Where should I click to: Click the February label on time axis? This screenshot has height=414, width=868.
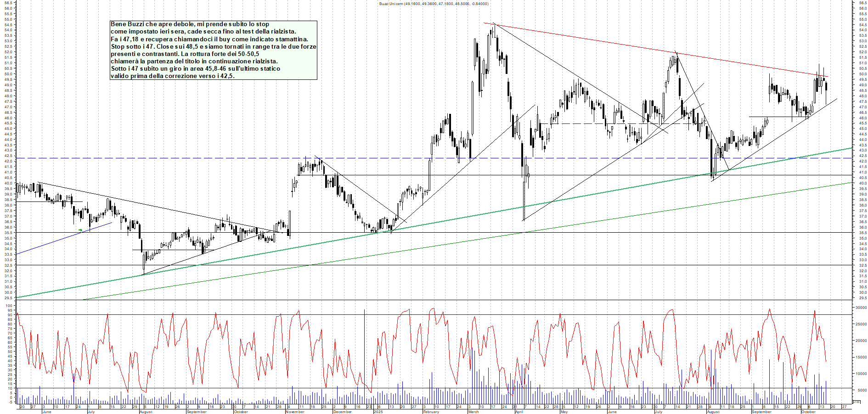[431, 412]
